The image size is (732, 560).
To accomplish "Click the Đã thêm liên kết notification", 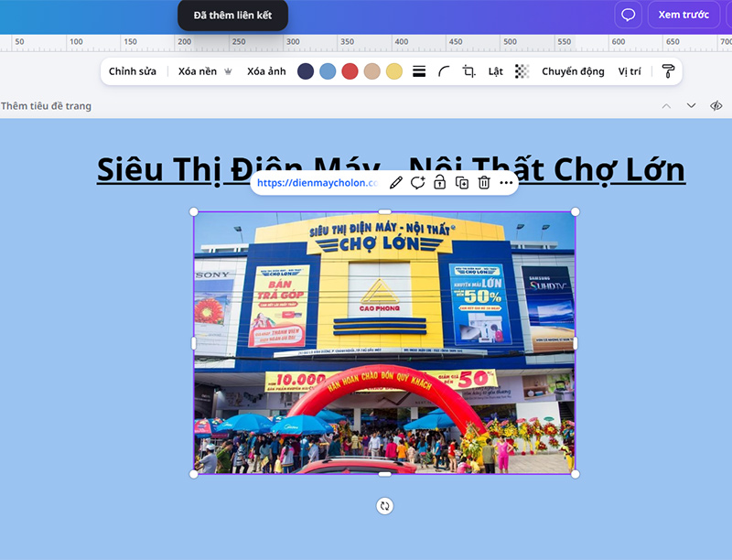I will click(x=233, y=16).
